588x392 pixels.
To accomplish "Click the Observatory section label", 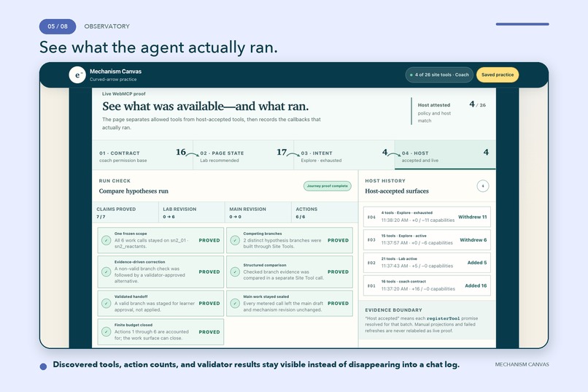I will [107, 26].
